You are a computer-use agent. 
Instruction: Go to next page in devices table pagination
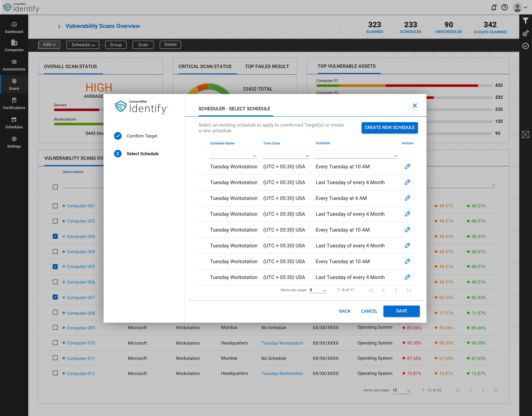[x=483, y=391]
